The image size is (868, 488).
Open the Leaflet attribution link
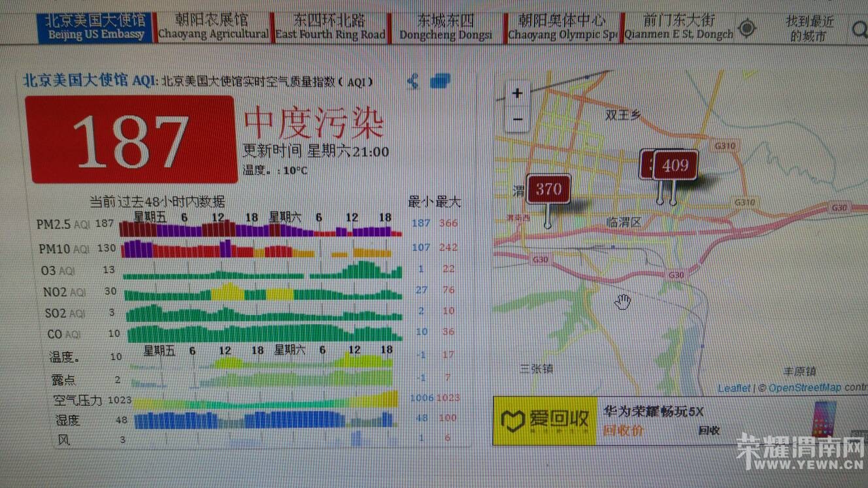pos(734,388)
